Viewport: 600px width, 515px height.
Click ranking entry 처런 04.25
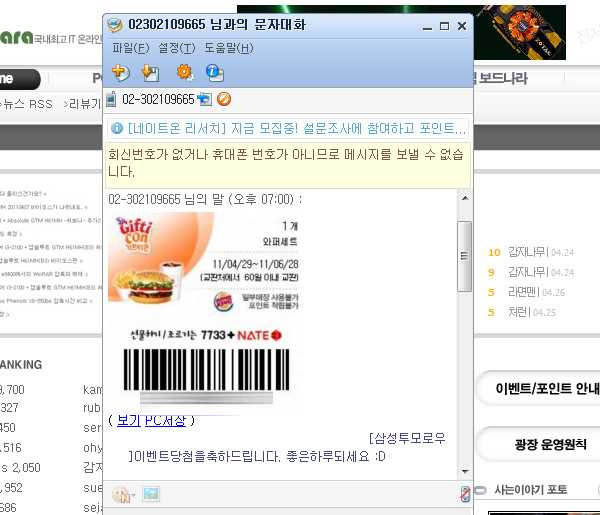(x=522, y=312)
